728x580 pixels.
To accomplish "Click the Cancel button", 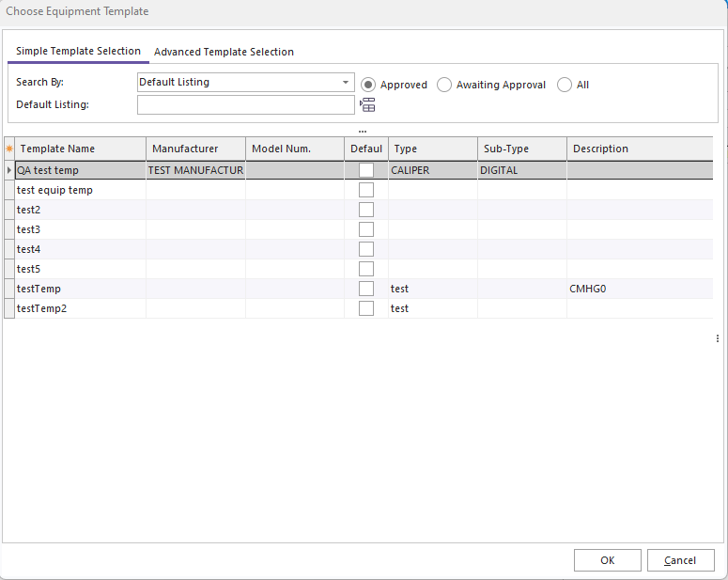I will click(x=680, y=560).
